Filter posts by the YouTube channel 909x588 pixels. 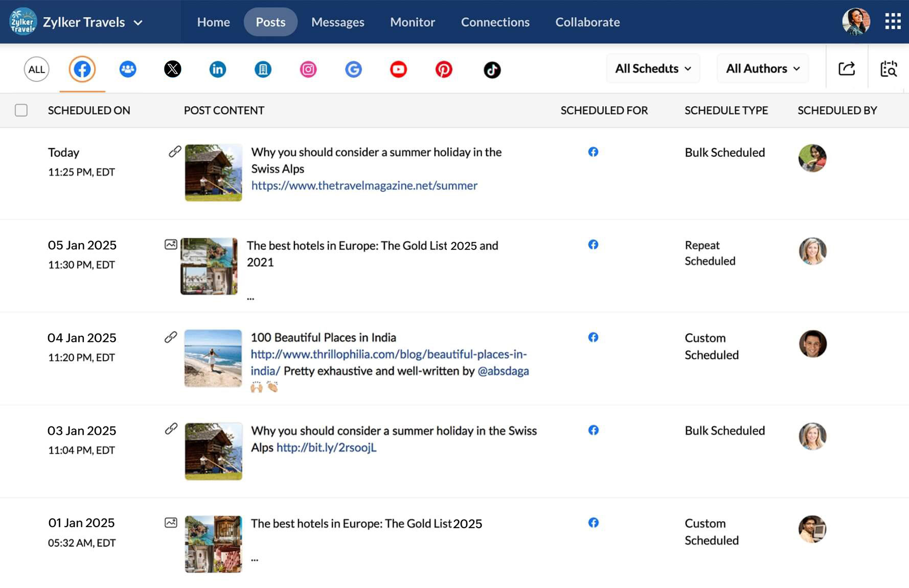click(398, 69)
